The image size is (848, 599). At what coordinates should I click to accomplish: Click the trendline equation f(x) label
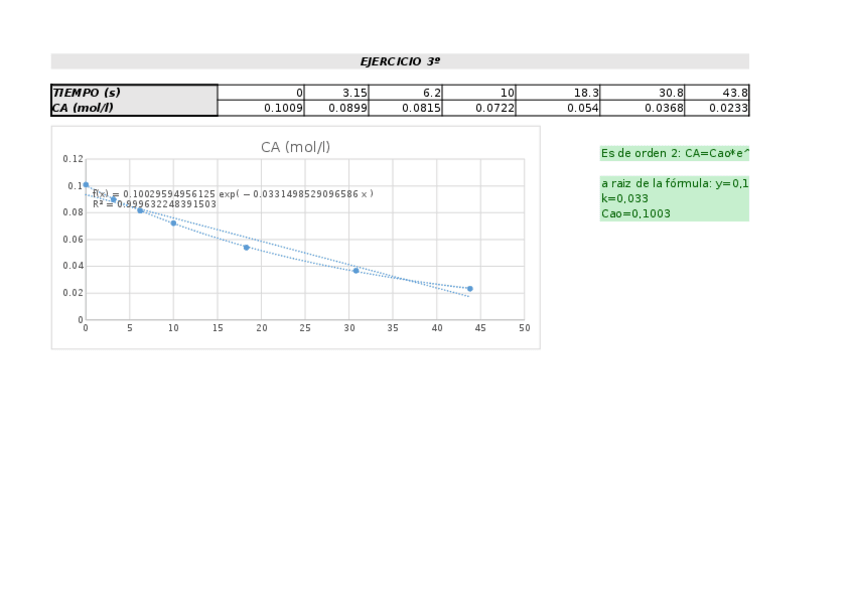click(x=233, y=194)
